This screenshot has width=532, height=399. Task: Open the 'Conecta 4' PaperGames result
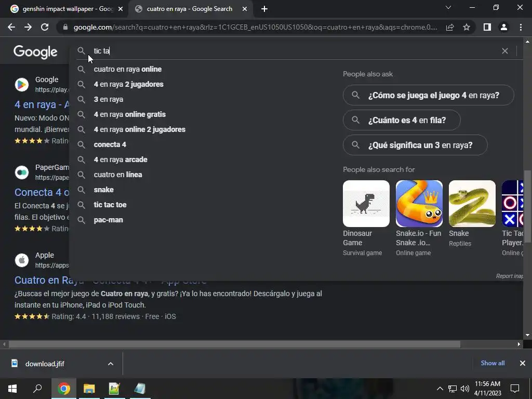42,192
